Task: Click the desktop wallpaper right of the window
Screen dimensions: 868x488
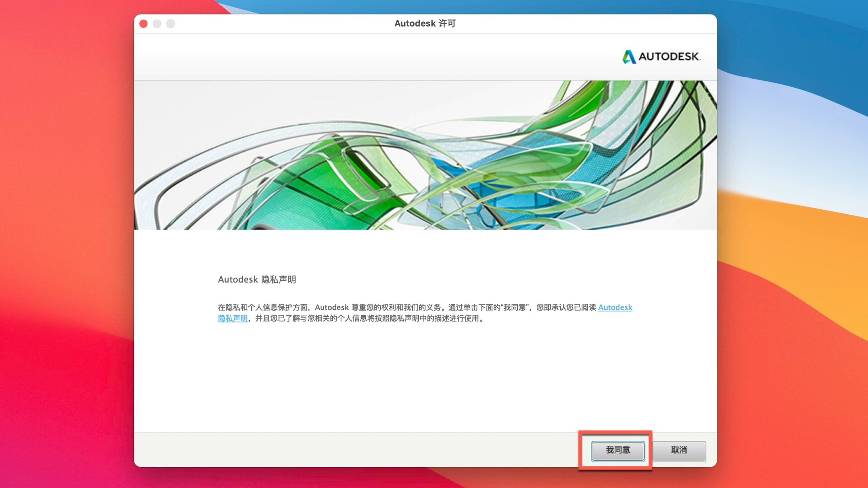Action: [x=791, y=244]
